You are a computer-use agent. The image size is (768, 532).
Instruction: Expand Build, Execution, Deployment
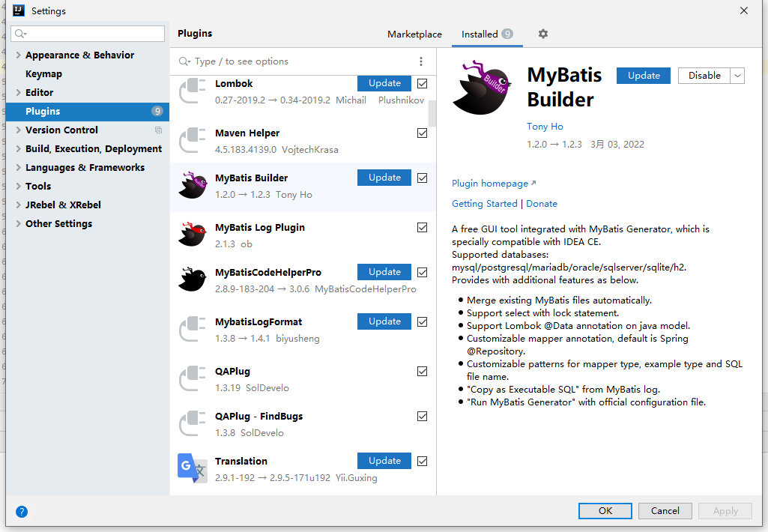(18, 148)
